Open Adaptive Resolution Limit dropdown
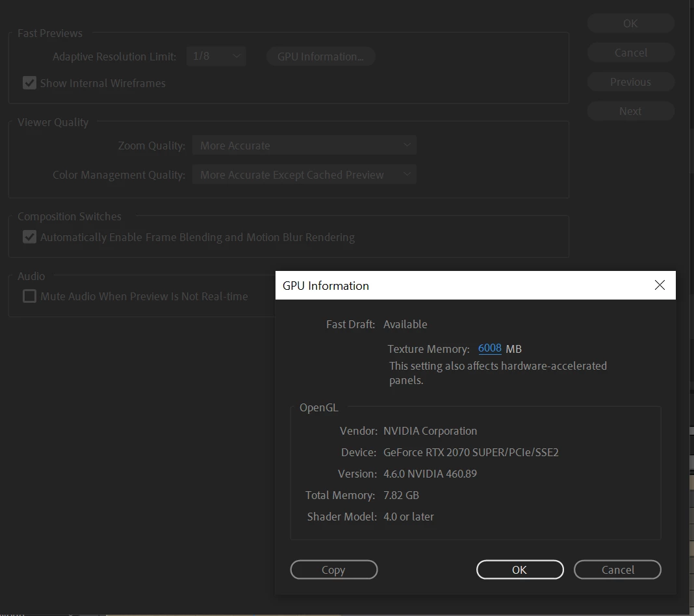Viewport: 694px width, 616px height. tap(216, 56)
